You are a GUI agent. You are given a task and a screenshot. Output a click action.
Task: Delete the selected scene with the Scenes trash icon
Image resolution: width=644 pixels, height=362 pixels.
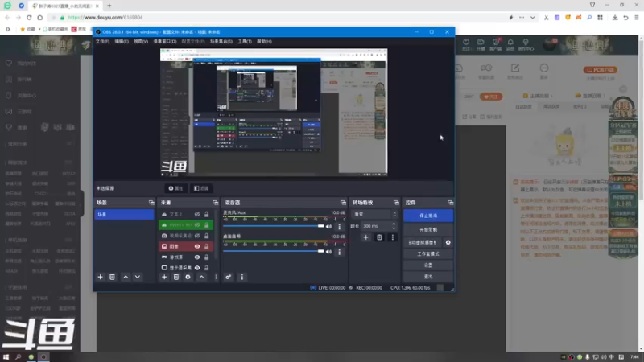112,277
